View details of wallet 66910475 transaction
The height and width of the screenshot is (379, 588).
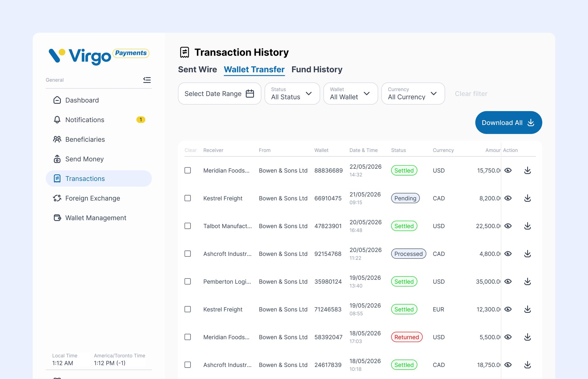point(508,198)
